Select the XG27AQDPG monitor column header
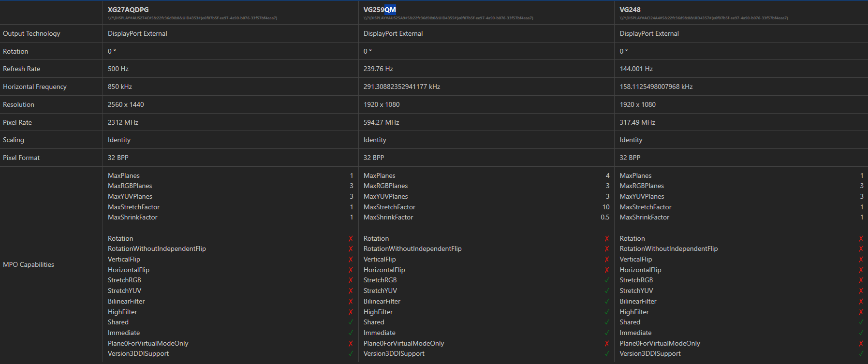The width and height of the screenshot is (868, 364). (x=128, y=10)
